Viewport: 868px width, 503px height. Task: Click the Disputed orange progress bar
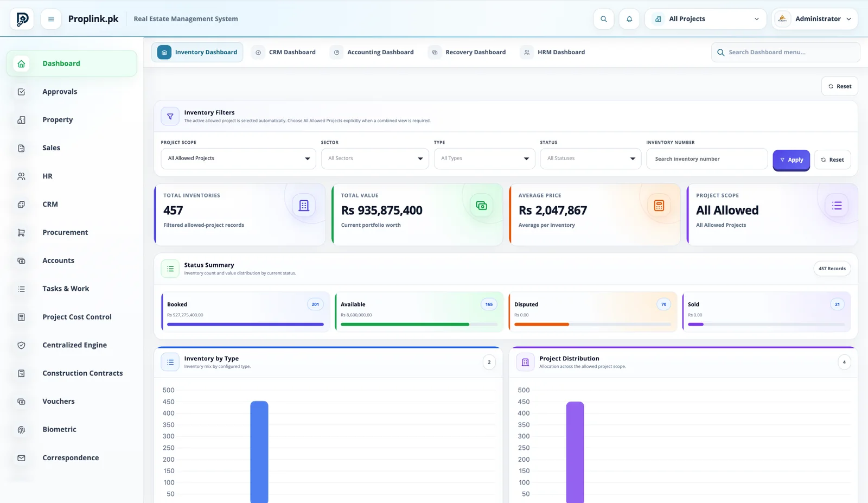[541, 324]
